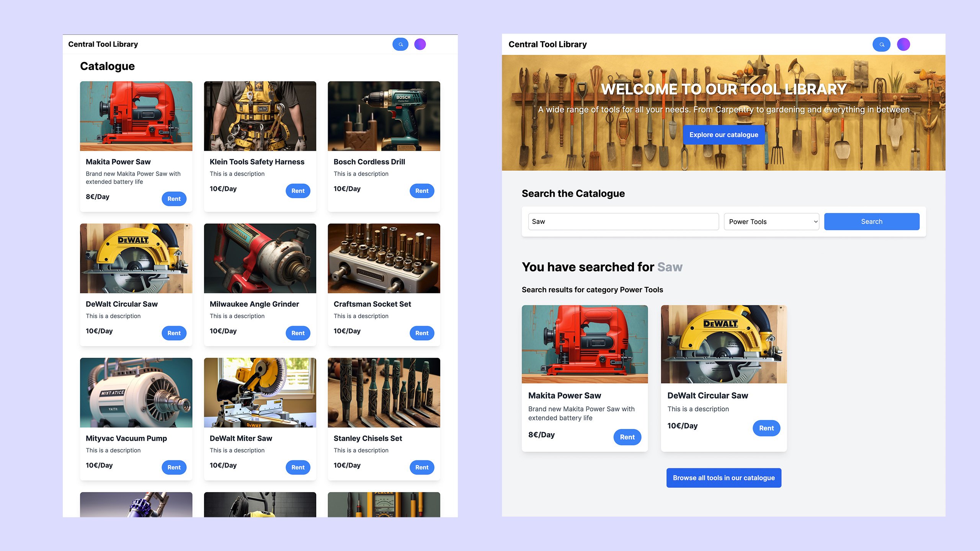Click the Rent button on Bosch Cordless Drill

[x=422, y=191]
